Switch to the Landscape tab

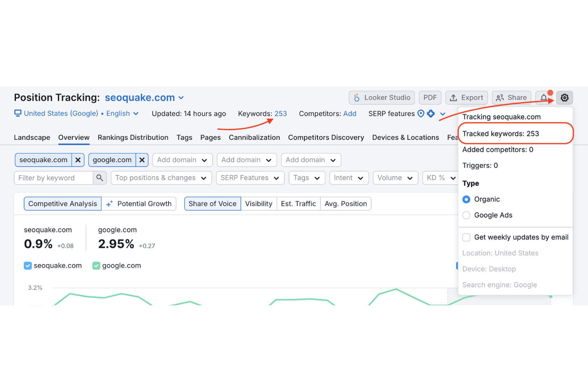[32, 137]
